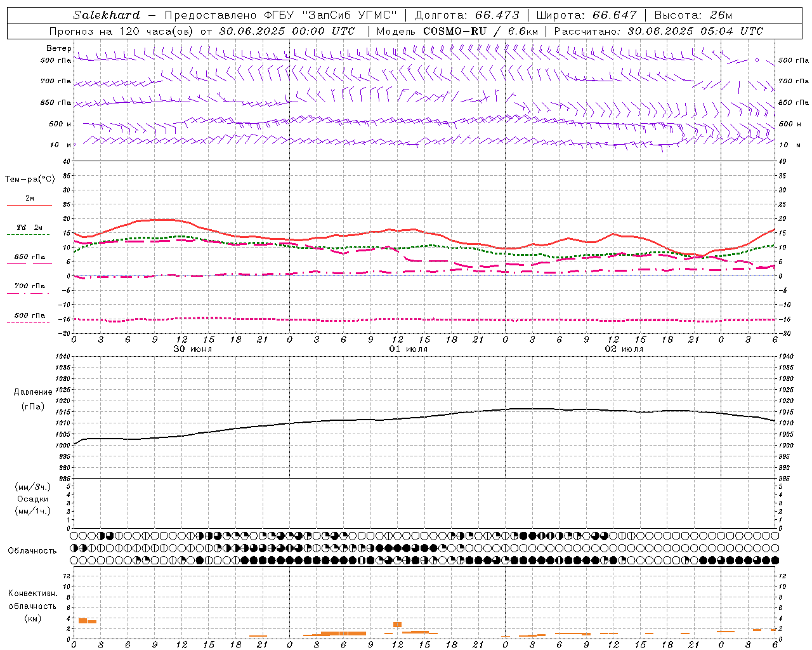Click the "500 м" wind level label on left

(x=60, y=124)
